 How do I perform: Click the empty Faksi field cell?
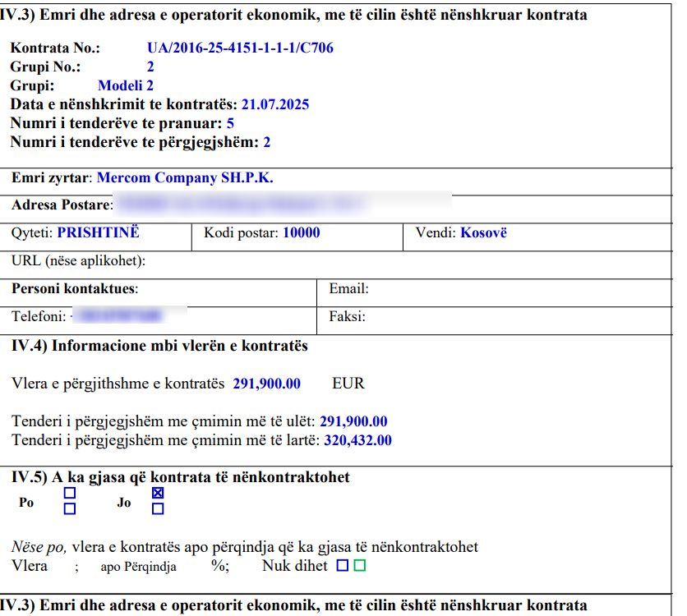[493, 316]
